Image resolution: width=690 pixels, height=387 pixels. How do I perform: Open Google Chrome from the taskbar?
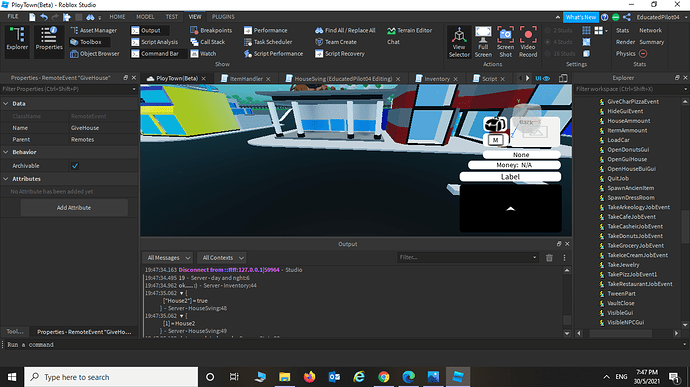(384, 377)
